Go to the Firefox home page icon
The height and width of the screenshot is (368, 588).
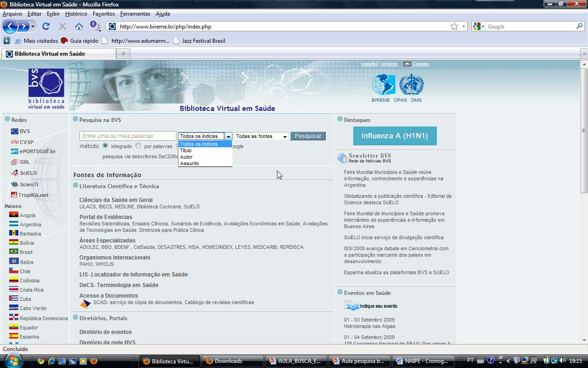click(79, 26)
